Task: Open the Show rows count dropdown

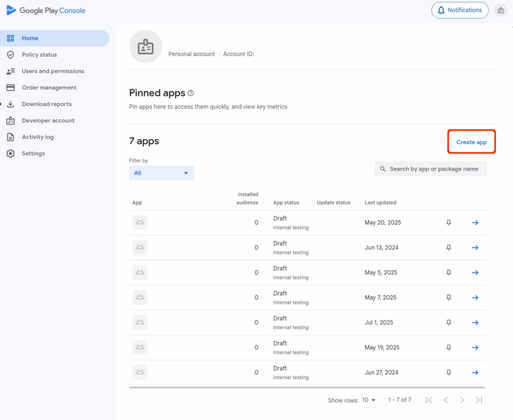Action: (x=369, y=400)
